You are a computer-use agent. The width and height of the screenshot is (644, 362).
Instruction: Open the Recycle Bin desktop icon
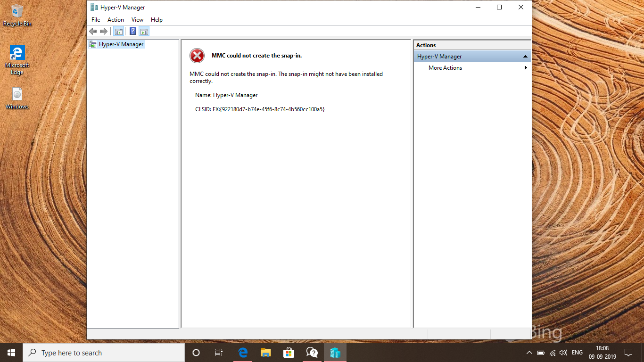tap(17, 15)
